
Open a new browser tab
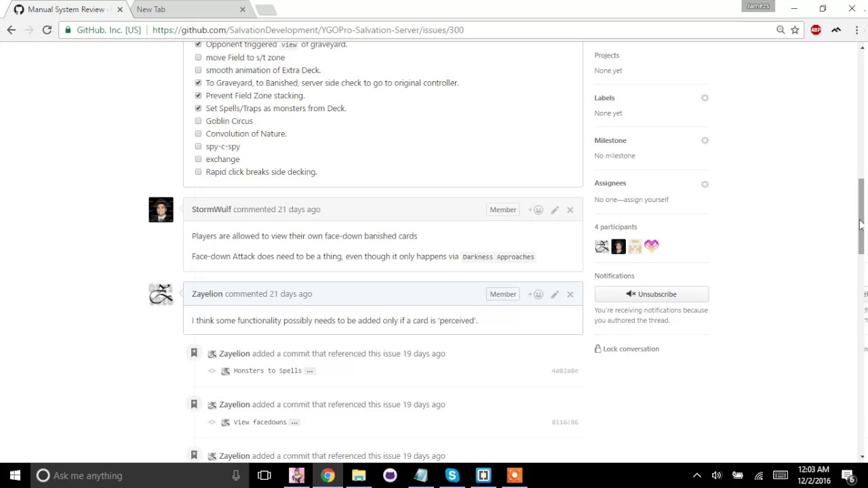(266, 9)
